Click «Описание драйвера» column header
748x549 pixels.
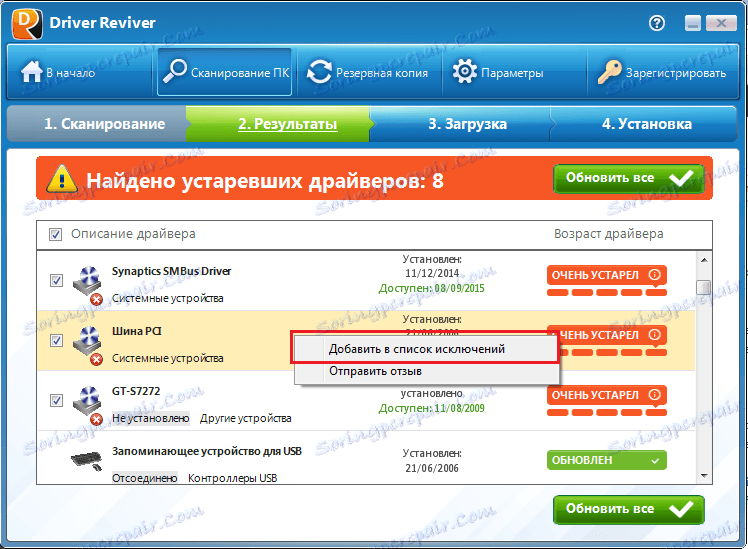coord(133,234)
